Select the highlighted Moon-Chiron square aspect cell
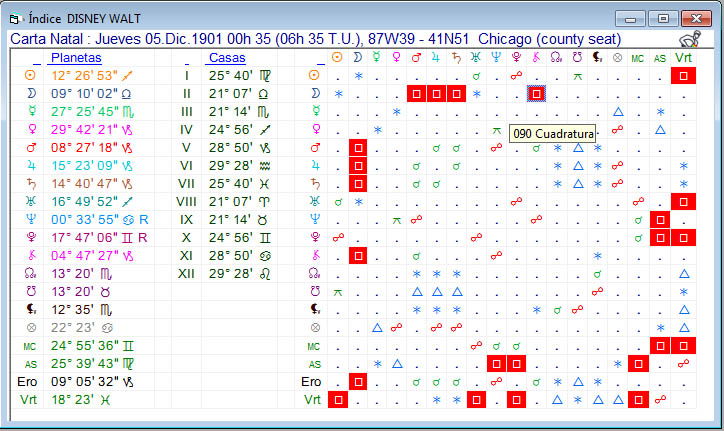The width and height of the screenshot is (724, 431). [x=536, y=94]
